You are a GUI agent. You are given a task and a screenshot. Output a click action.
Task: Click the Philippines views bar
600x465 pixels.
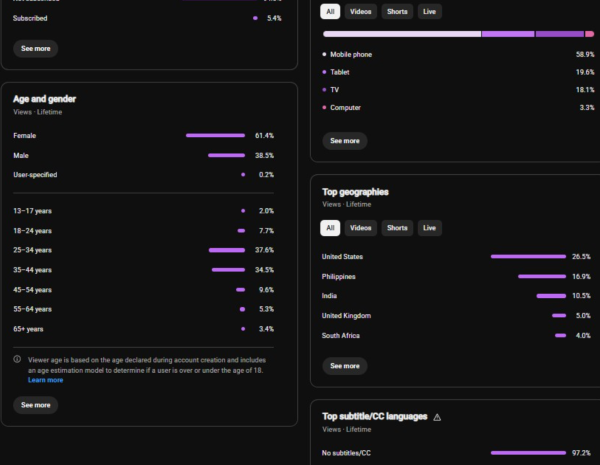542,276
